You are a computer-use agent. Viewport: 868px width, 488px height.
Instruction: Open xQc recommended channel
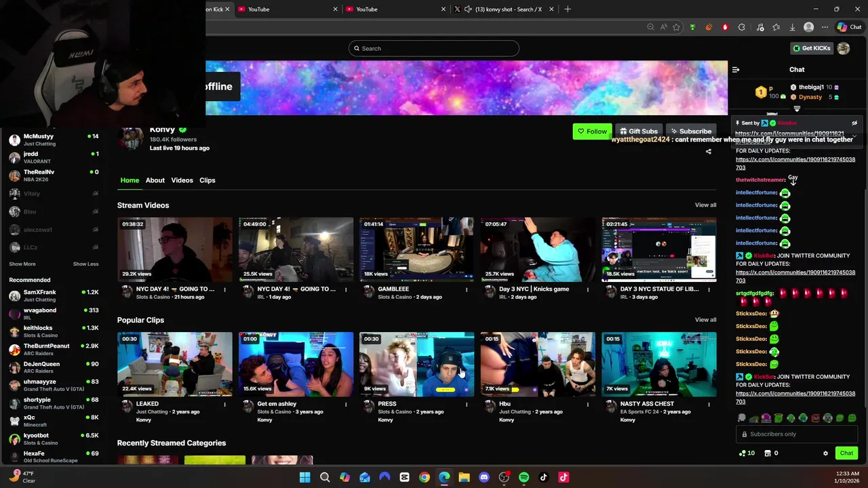click(54, 421)
